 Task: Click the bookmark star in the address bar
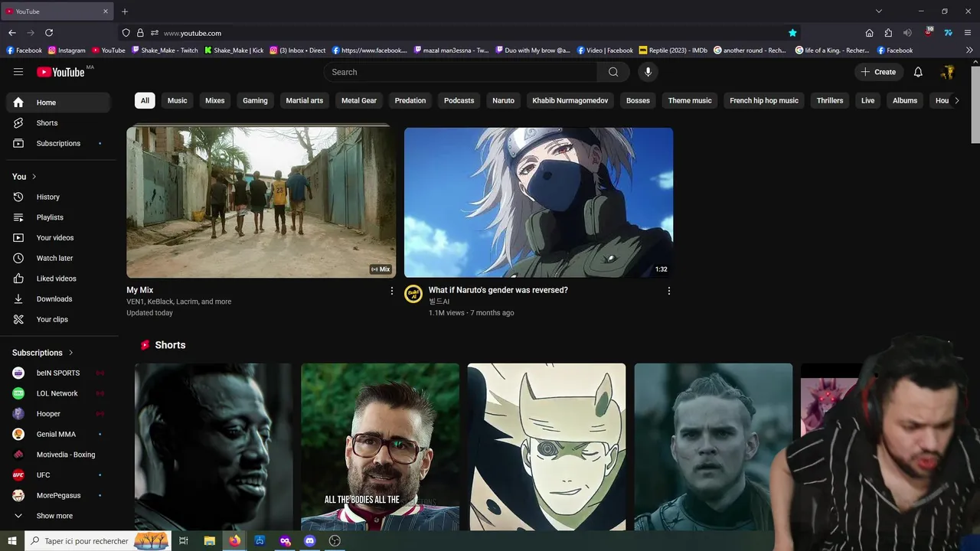tap(792, 33)
